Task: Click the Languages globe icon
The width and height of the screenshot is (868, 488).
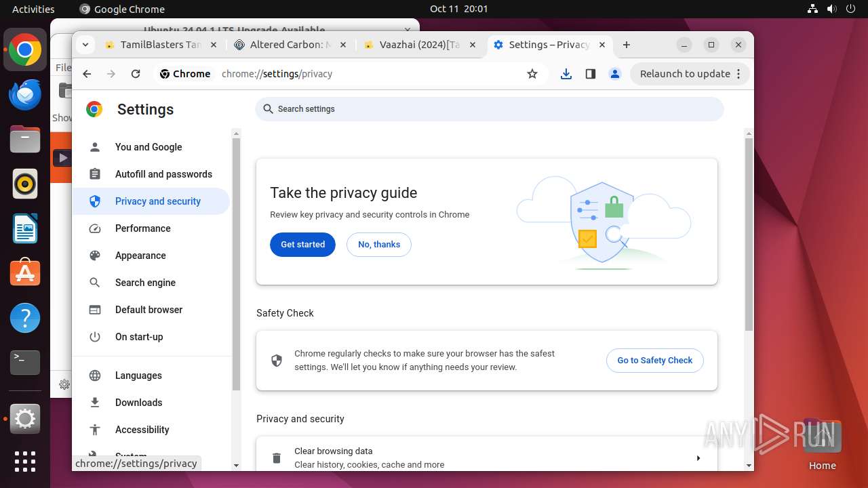Action: point(95,375)
